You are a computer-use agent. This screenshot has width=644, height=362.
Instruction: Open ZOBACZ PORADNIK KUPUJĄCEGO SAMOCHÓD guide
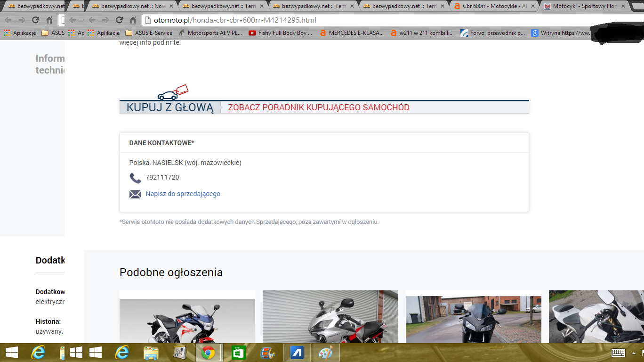[318, 107]
